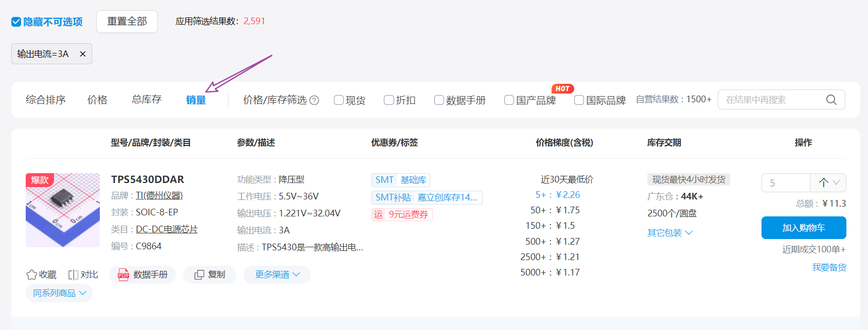
Task: Click the 加入购物车 button
Action: point(803,228)
